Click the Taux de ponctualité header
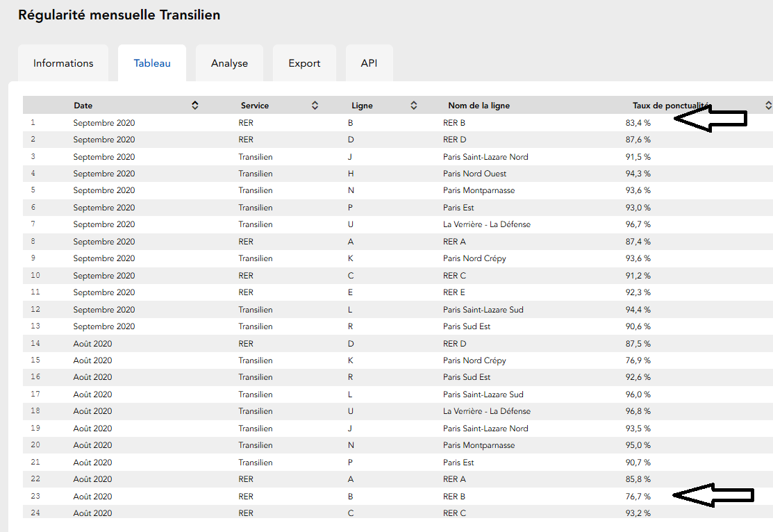The image size is (773, 532). pos(672,106)
